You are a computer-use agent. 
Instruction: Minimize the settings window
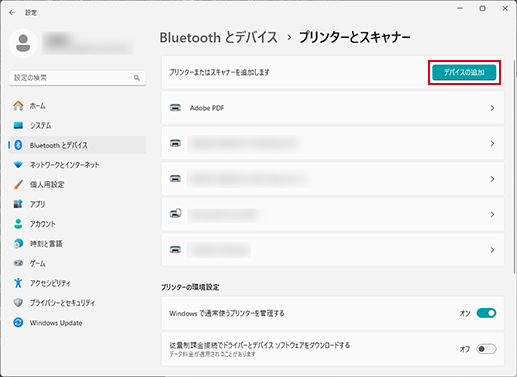coord(460,8)
